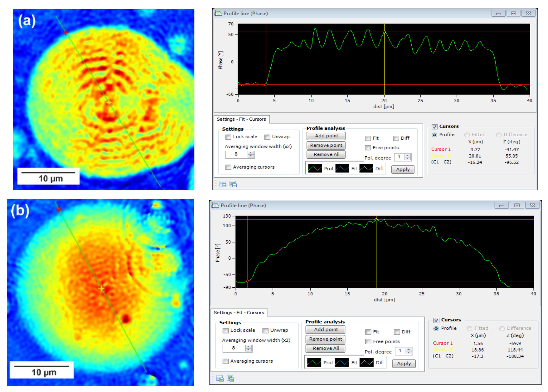Increase averaging window width in top window

pyautogui.click(x=251, y=152)
